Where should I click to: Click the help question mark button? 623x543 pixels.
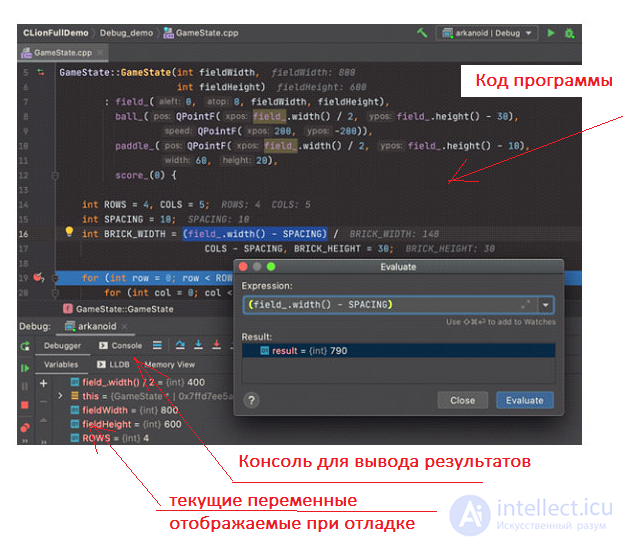(251, 400)
